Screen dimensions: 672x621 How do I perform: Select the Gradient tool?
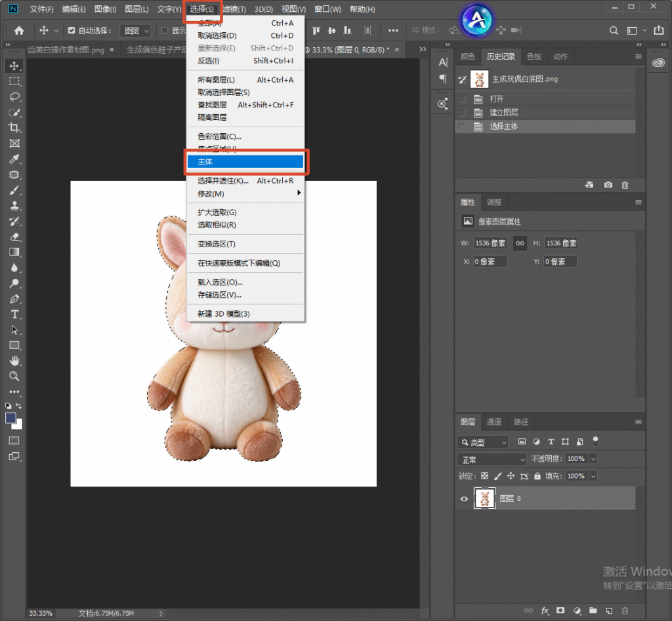coord(14,252)
